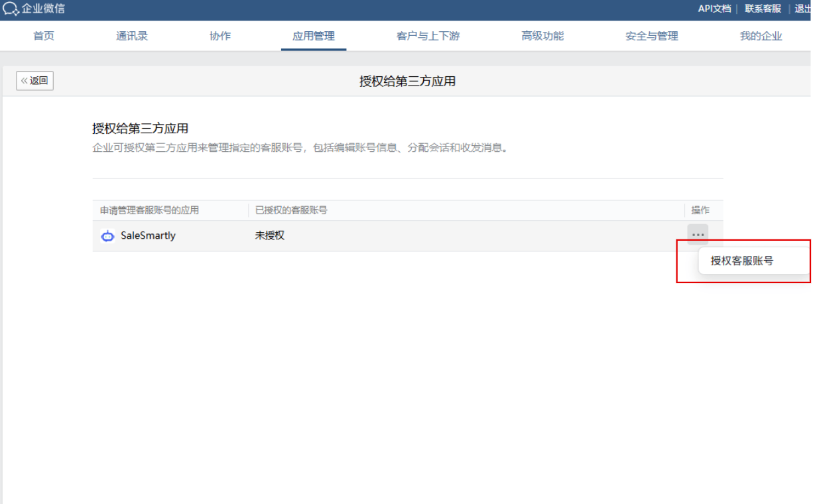Go back using the 返回 button
Screen dimensions: 813x504
[x=34, y=81]
